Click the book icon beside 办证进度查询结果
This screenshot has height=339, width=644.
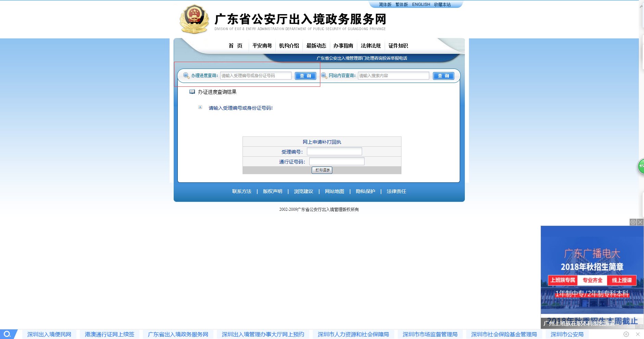pos(192,92)
